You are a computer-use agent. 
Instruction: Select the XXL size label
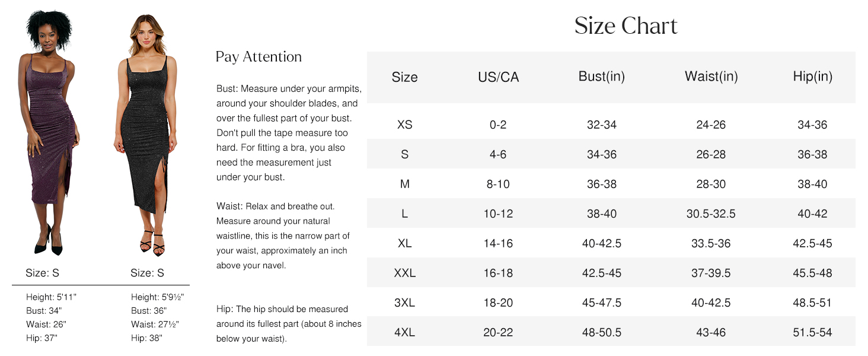pos(405,273)
